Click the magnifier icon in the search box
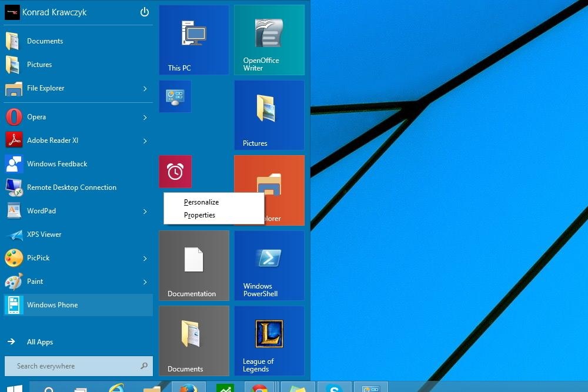 (x=144, y=366)
